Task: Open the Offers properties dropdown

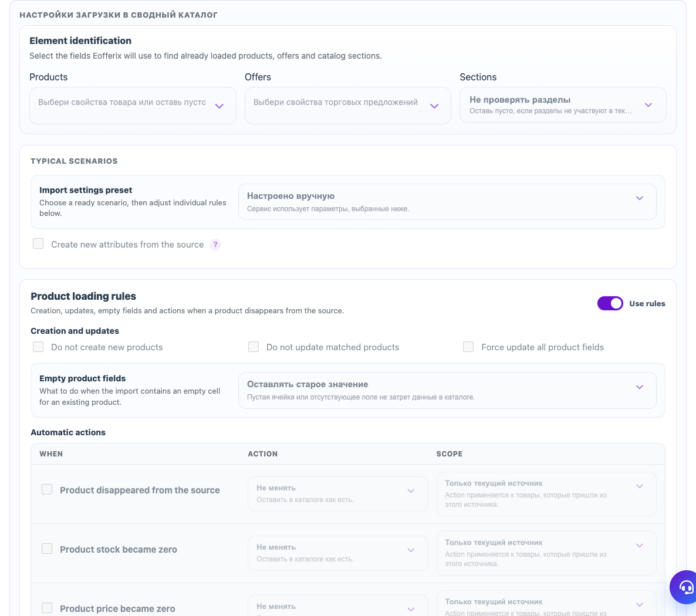Action: tap(347, 106)
